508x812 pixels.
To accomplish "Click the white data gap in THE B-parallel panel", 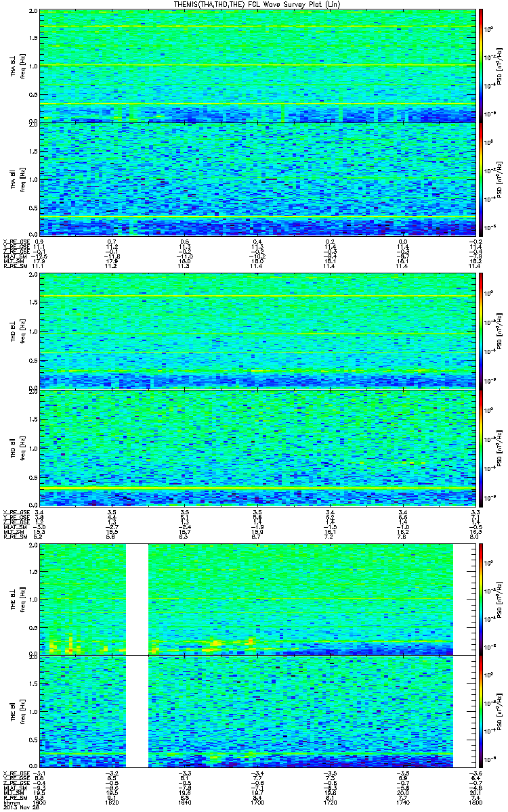I will point(137,713).
